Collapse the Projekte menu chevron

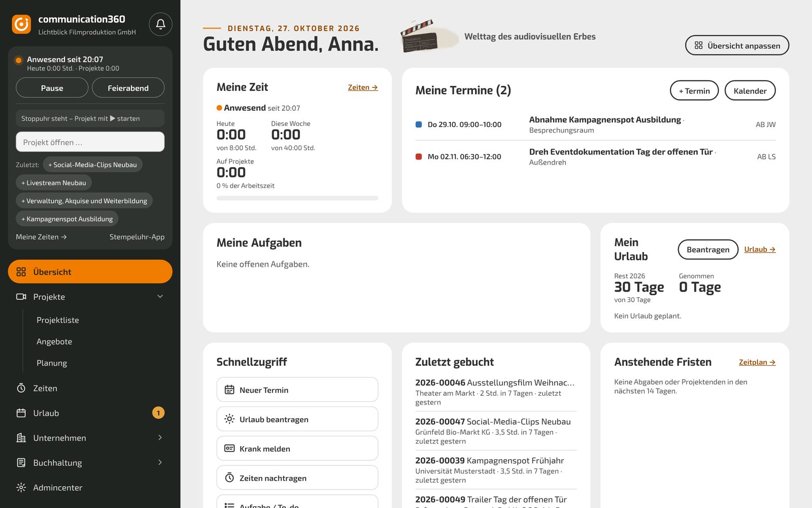(x=160, y=297)
